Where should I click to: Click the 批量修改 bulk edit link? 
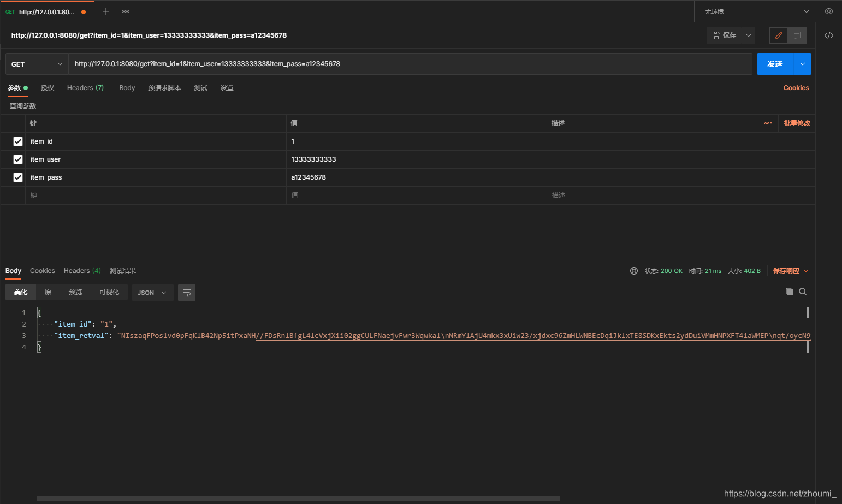click(x=797, y=123)
